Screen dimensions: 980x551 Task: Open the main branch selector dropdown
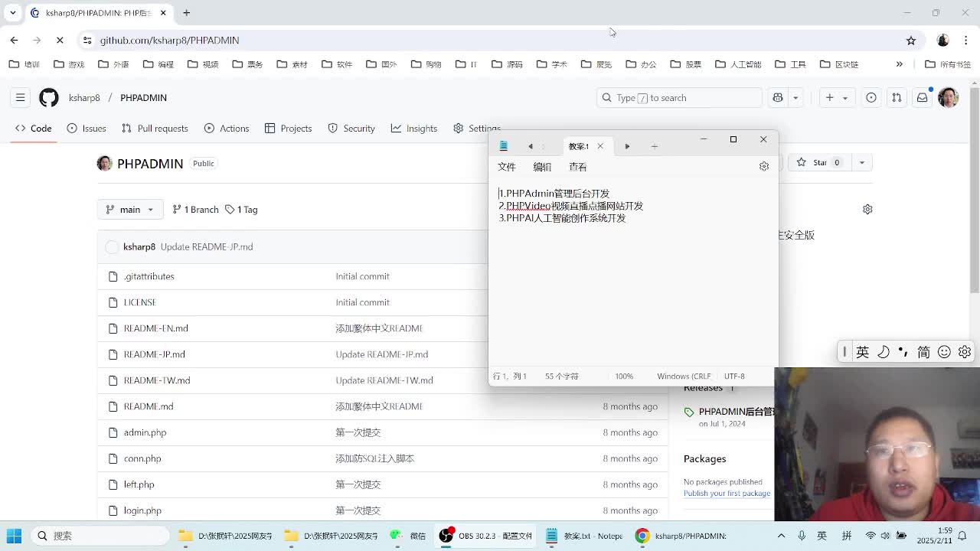130,209
